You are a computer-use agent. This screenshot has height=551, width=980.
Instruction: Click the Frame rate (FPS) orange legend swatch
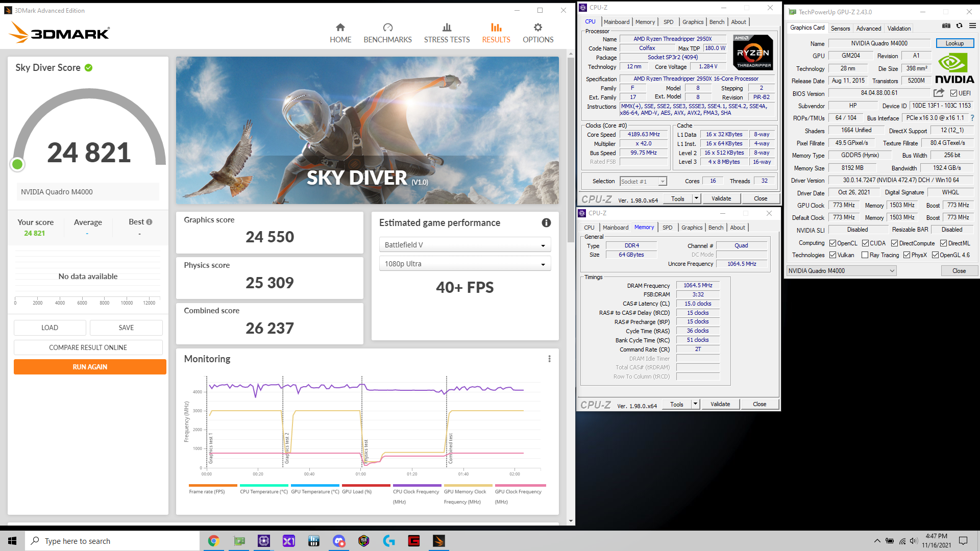click(x=213, y=485)
